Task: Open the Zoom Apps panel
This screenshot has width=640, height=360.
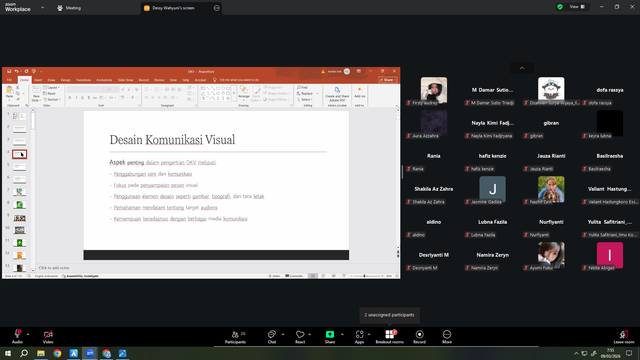Action: 359,337
